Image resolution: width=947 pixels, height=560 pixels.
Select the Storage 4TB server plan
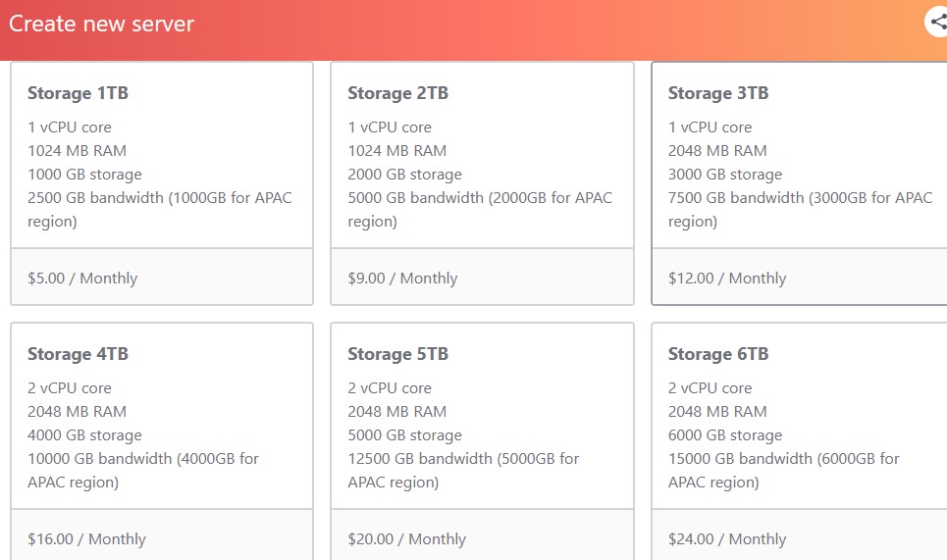click(162, 422)
